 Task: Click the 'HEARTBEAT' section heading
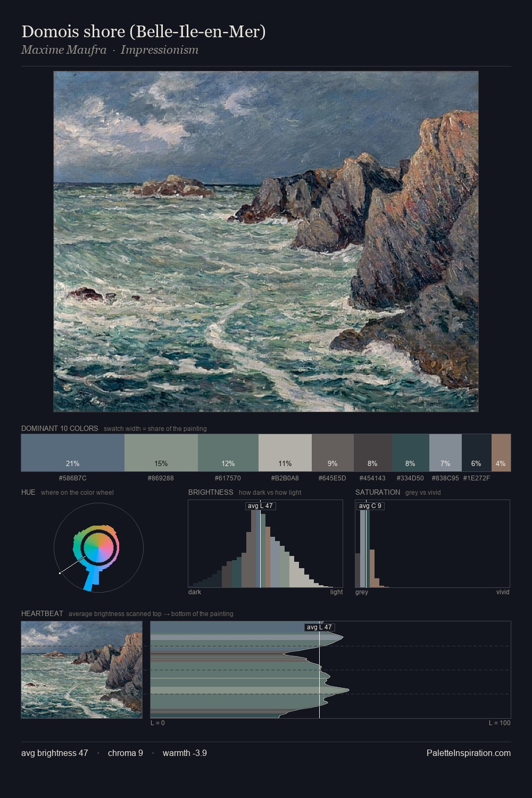coord(42,613)
